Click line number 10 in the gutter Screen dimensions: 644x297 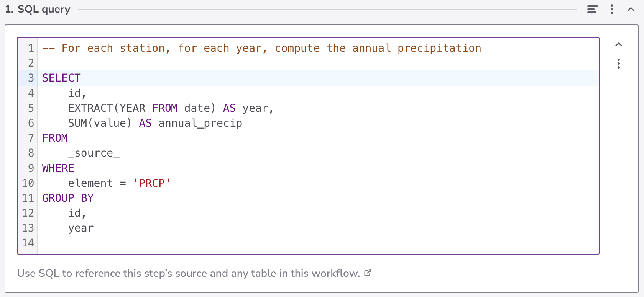[28, 183]
